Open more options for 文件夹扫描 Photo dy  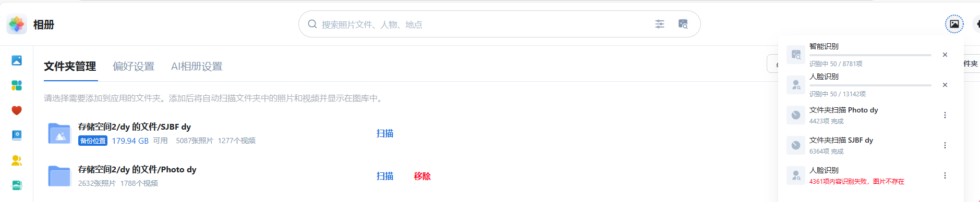[x=945, y=115]
